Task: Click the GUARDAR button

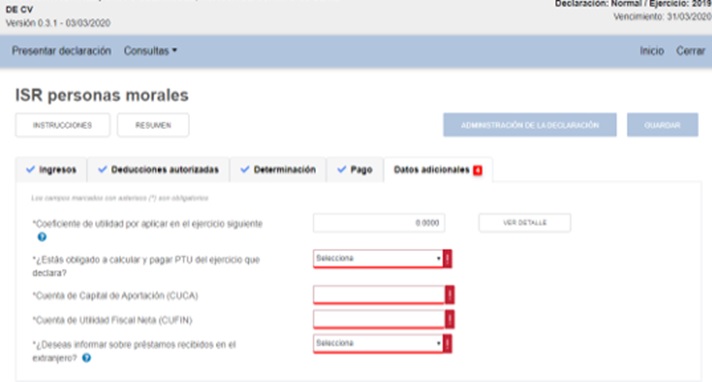Action: coord(663,125)
